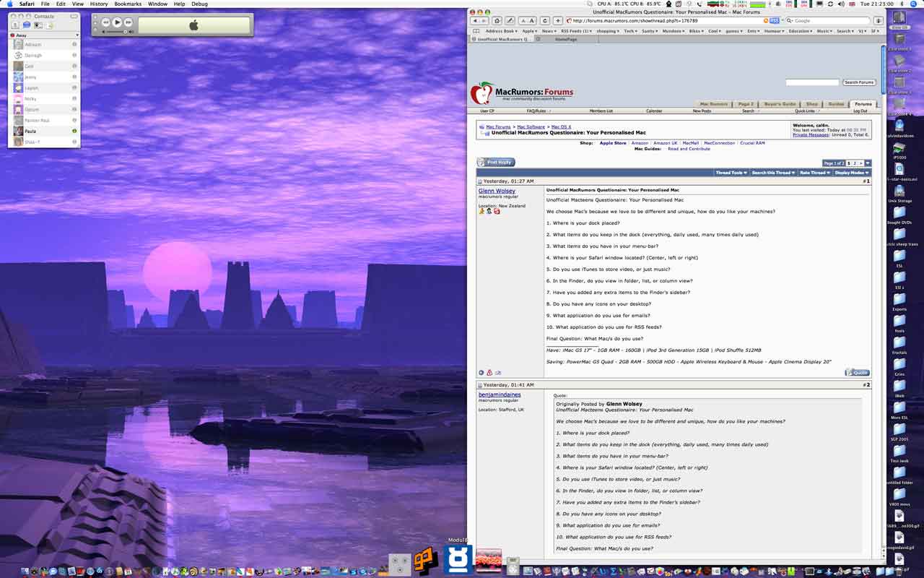
Task: Click the Safari pencil/autofill toolbar icon
Action: [510, 21]
